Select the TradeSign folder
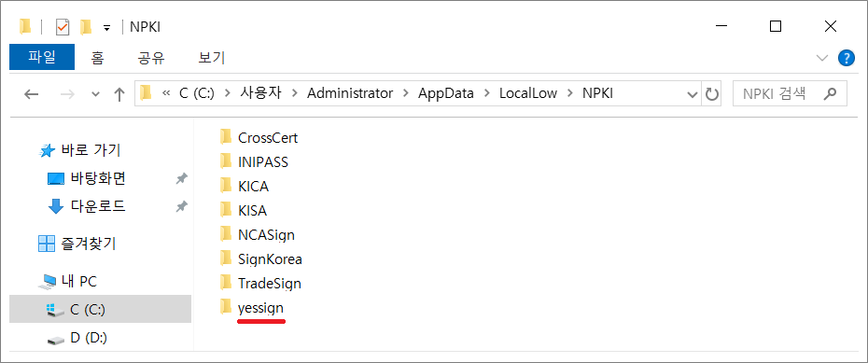The width and height of the screenshot is (868, 363). (x=260, y=284)
